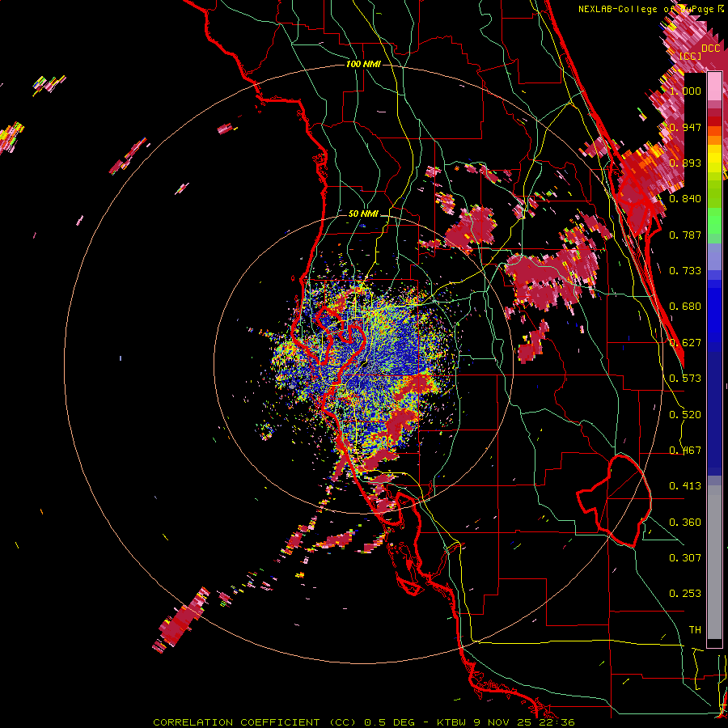Viewport: 728px width, 728px height.
Task: Select the 0.680 scale value
Action: [x=685, y=307]
